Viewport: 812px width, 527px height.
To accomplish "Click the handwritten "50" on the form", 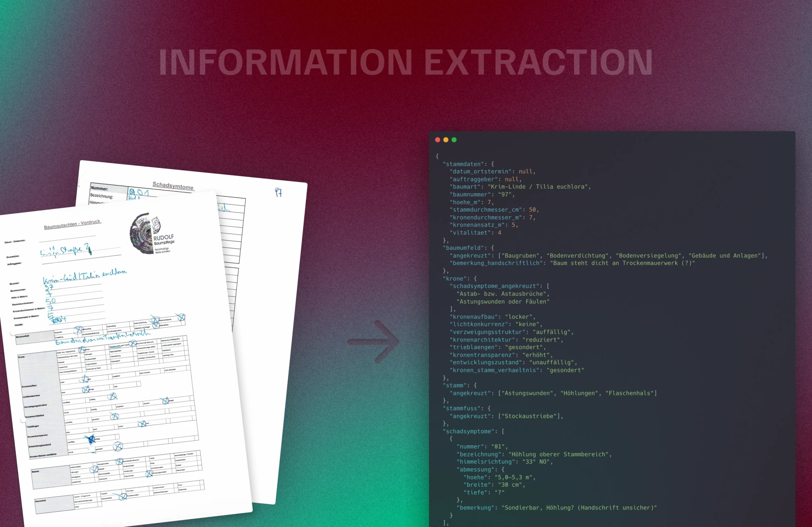I will pos(50,301).
